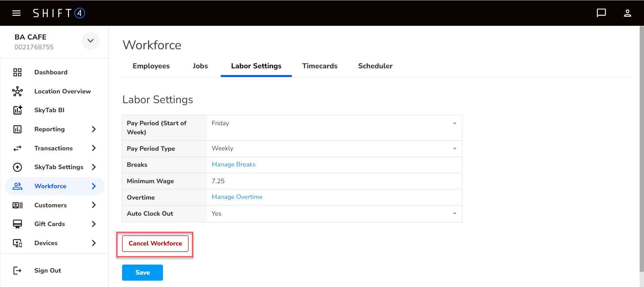Screen dimensions: 644x287
Task: Click the Sign Out icon
Action: point(17,271)
